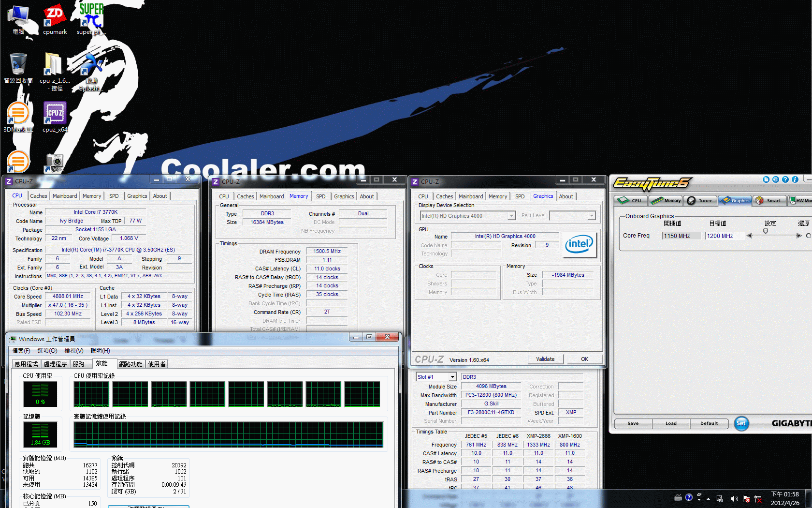Open the Action Center flag icon
Viewport: 812px width, 508px height.
(746, 499)
